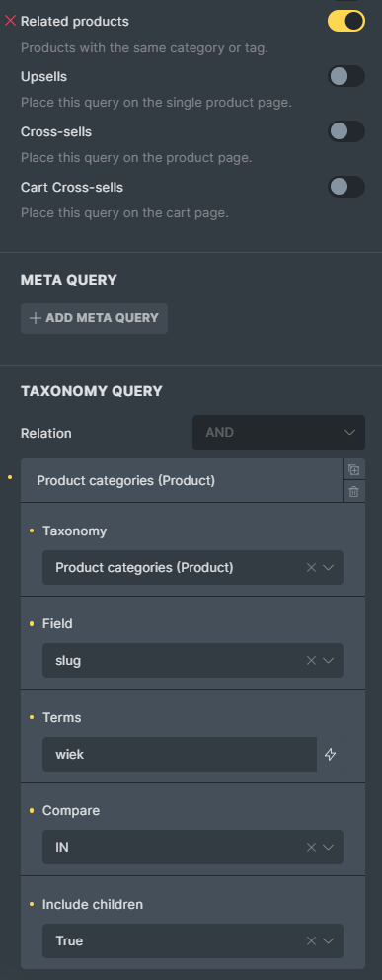This screenshot has height=980, width=382.
Task: Enable the Cart Cross-sells toggle
Action: [x=346, y=187]
